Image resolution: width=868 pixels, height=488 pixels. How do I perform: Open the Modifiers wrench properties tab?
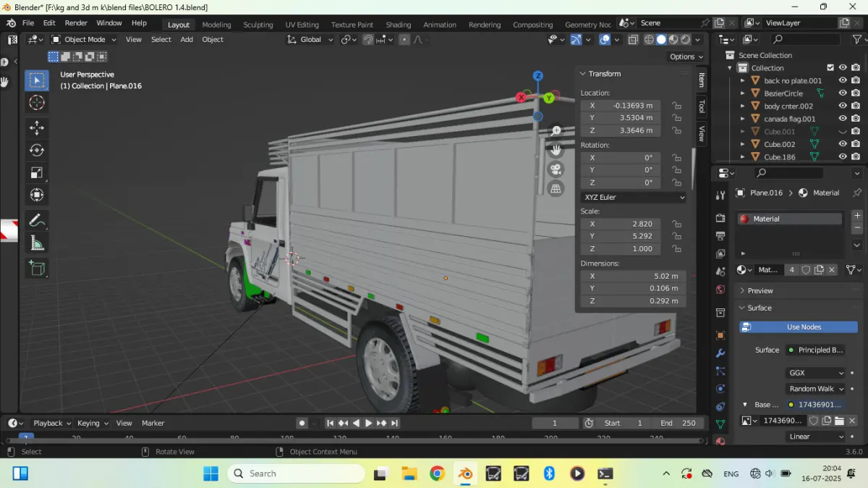(x=720, y=353)
